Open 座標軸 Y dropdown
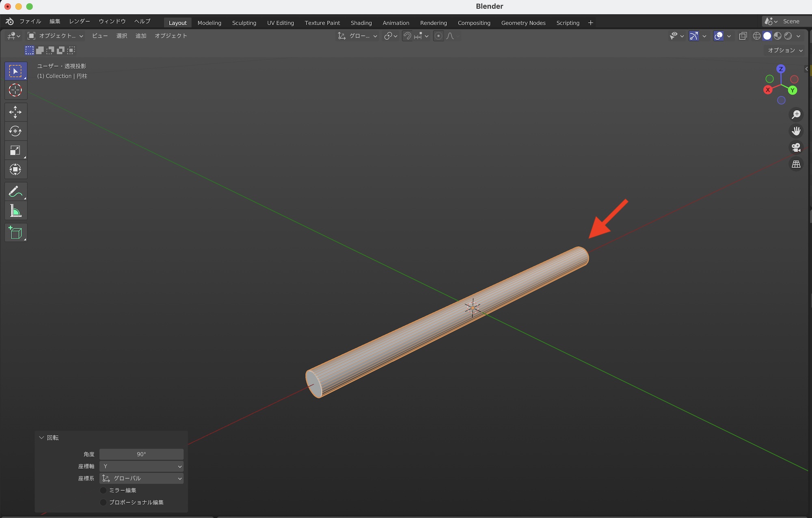The image size is (812, 518). click(141, 466)
